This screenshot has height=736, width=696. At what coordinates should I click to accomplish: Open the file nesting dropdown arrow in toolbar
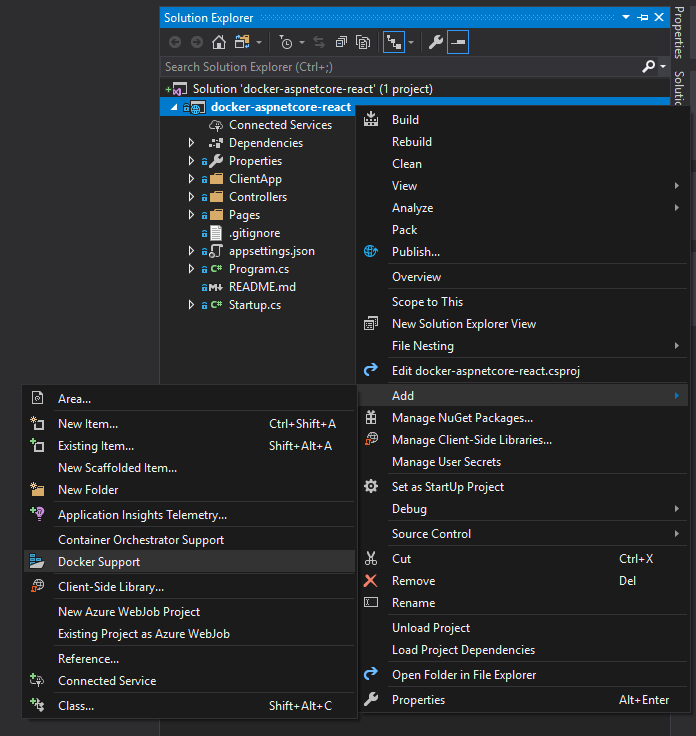[x=411, y=42]
